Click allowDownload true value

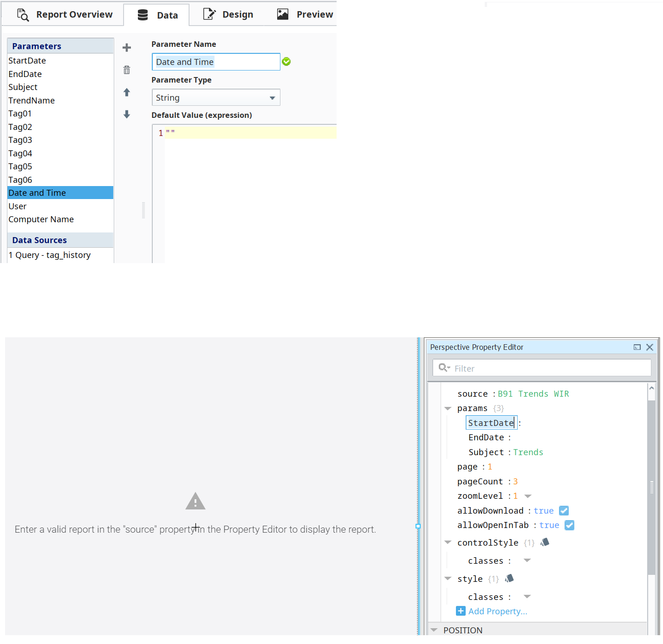[544, 511]
